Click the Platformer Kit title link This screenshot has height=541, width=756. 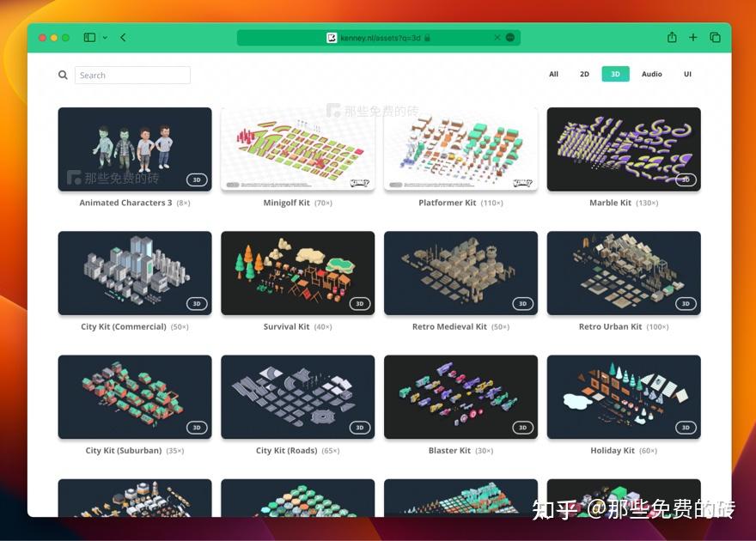(447, 203)
